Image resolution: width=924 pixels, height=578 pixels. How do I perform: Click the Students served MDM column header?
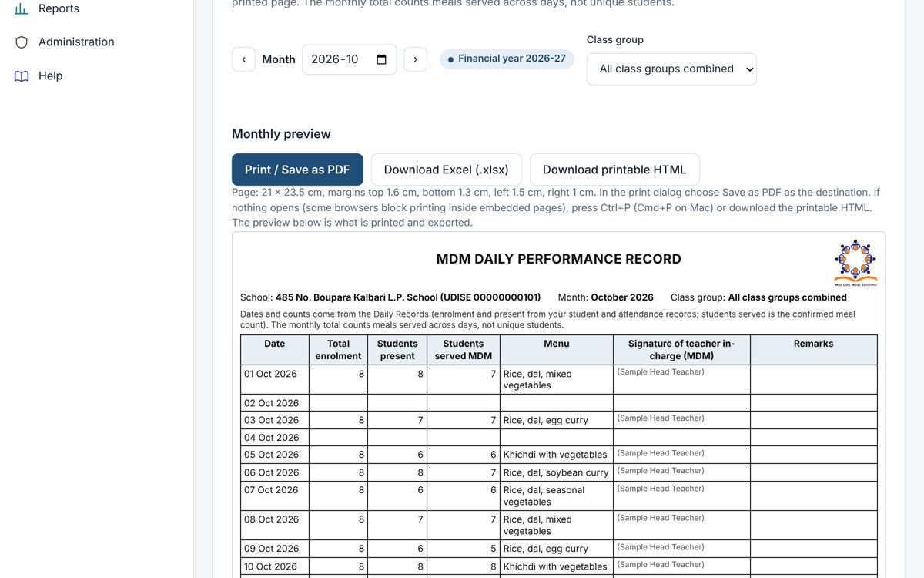coord(464,350)
